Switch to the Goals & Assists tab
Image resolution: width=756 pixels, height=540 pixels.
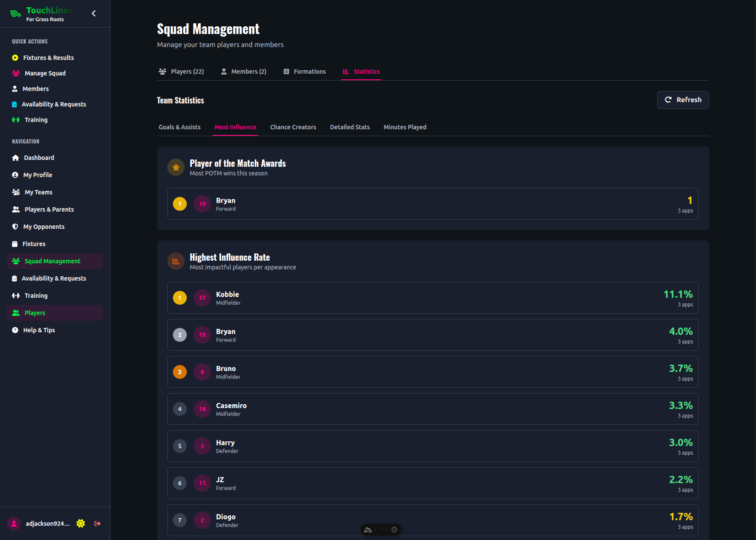(x=179, y=127)
